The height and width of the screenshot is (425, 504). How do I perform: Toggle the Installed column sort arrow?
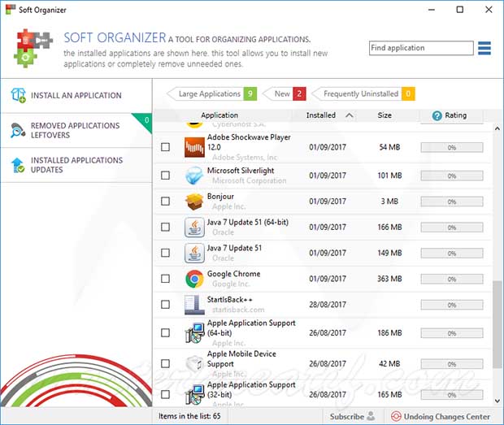350,115
